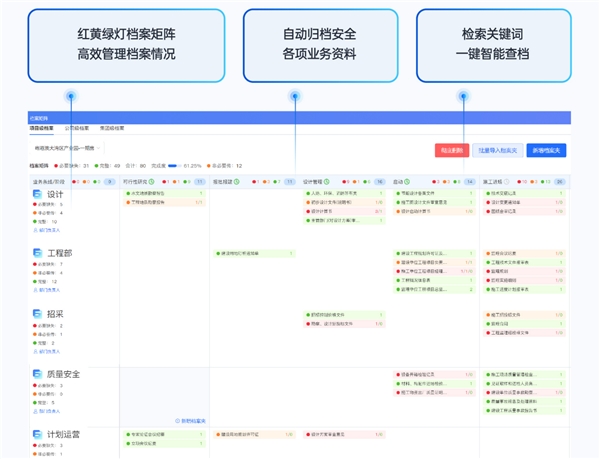Open the 招采 department folder icon
The image size is (600, 459).
pos(37,314)
